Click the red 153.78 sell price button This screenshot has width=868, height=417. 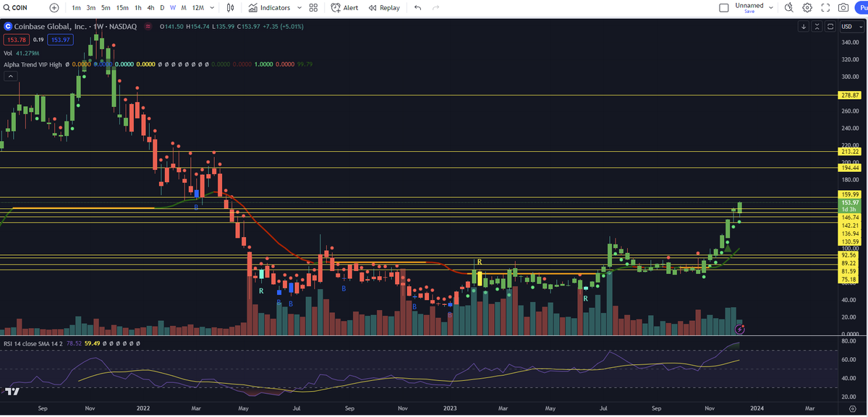tap(17, 40)
